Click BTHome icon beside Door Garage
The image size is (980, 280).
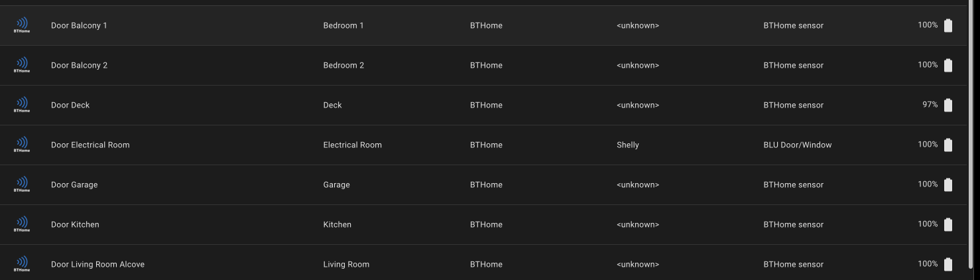22,184
